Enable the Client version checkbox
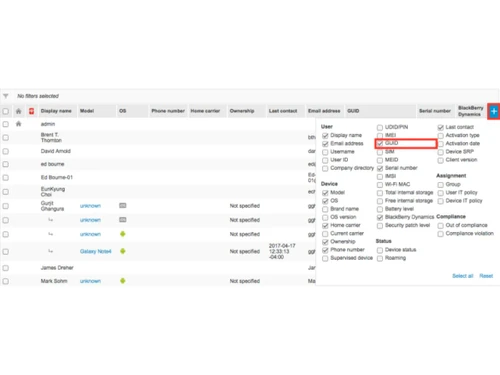 click(x=441, y=160)
